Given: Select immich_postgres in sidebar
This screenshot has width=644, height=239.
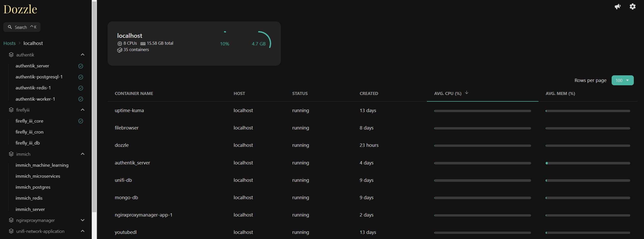Looking at the screenshot, I should tap(33, 187).
